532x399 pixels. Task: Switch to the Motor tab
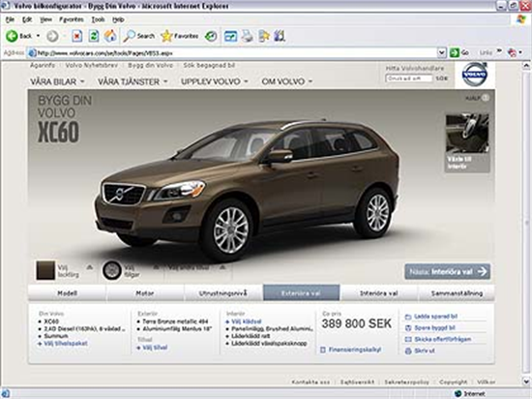coord(145,293)
